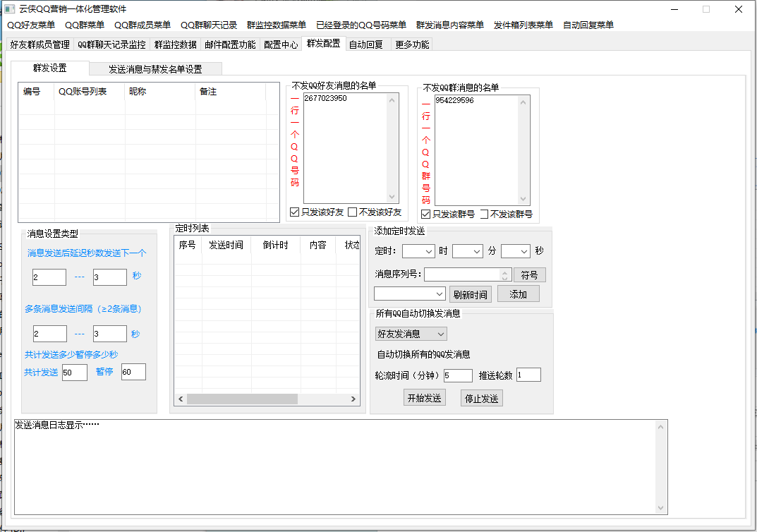Click the app icon in the title bar
Screen dimensions: 757x532
10,9
